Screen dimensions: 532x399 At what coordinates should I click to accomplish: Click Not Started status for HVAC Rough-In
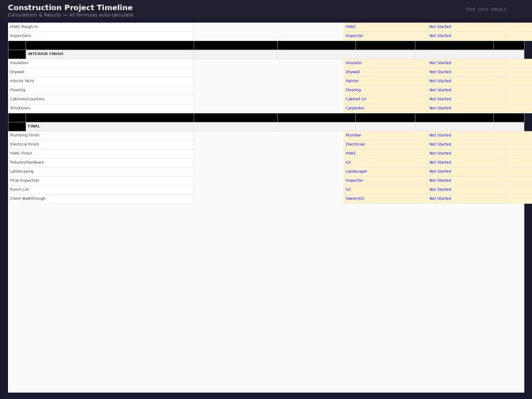pos(466,27)
